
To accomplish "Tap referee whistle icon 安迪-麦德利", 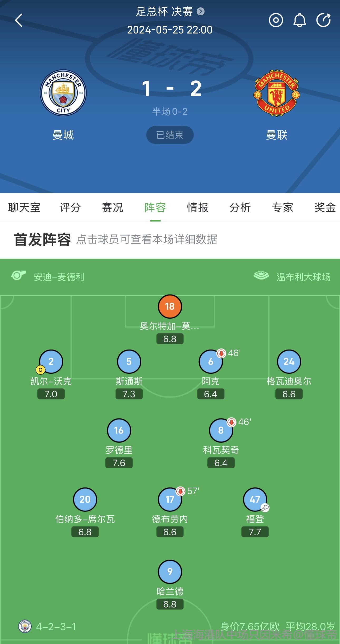I will tap(18, 275).
